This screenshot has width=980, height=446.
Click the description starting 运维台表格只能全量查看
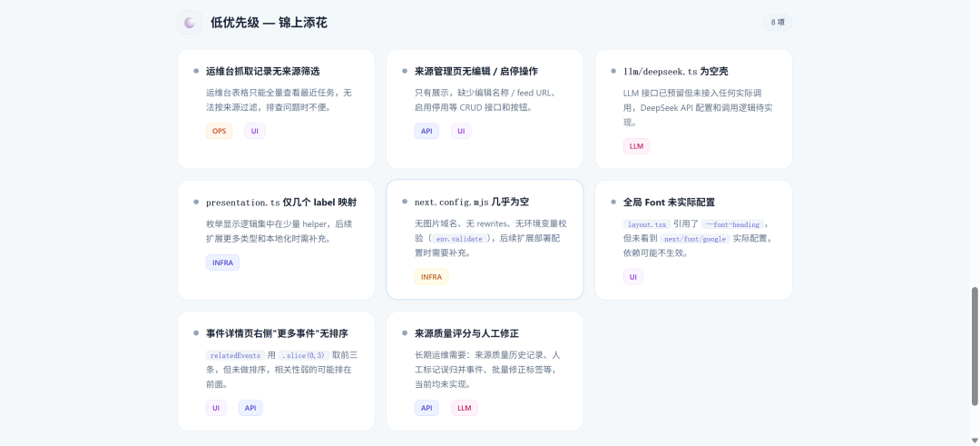[279, 100]
